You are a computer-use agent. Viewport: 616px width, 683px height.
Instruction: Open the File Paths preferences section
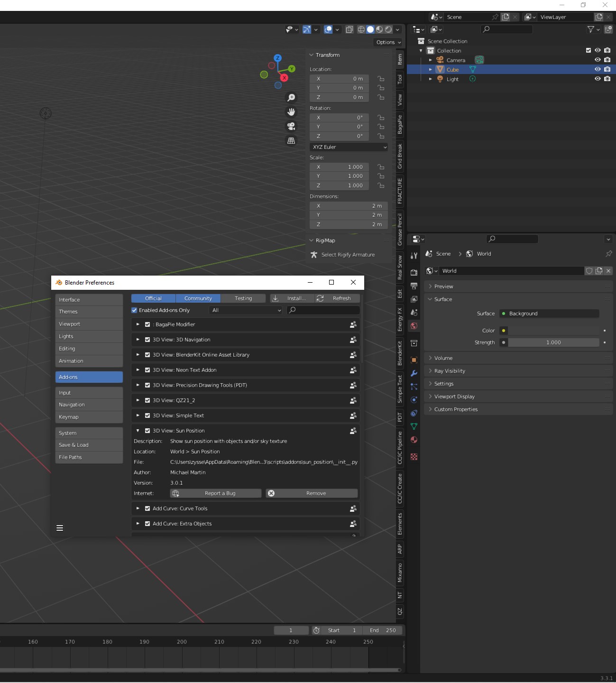89,457
